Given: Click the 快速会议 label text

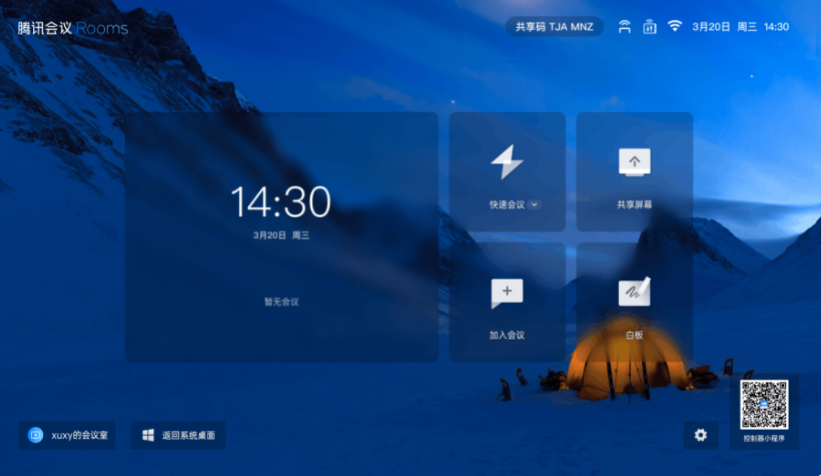Looking at the screenshot, I should point(506,205).
